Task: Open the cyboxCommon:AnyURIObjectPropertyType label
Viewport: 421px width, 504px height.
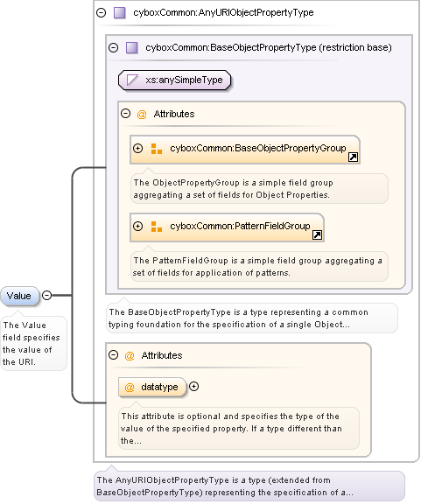Action: pos(223,12)
